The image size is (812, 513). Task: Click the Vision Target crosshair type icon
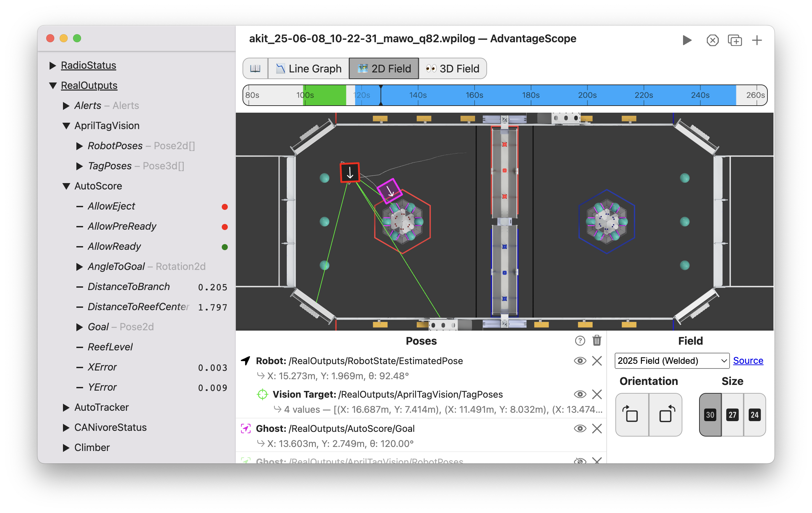click(x=262, y=395)
